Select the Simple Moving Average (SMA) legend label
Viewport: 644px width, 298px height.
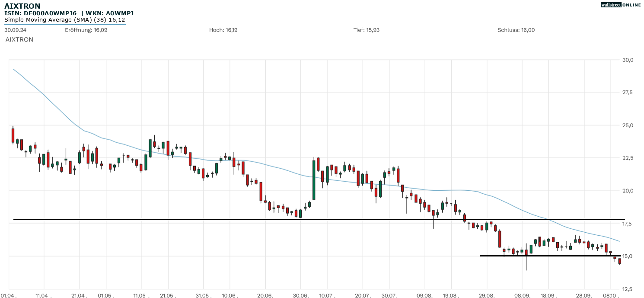pos(65,20)
